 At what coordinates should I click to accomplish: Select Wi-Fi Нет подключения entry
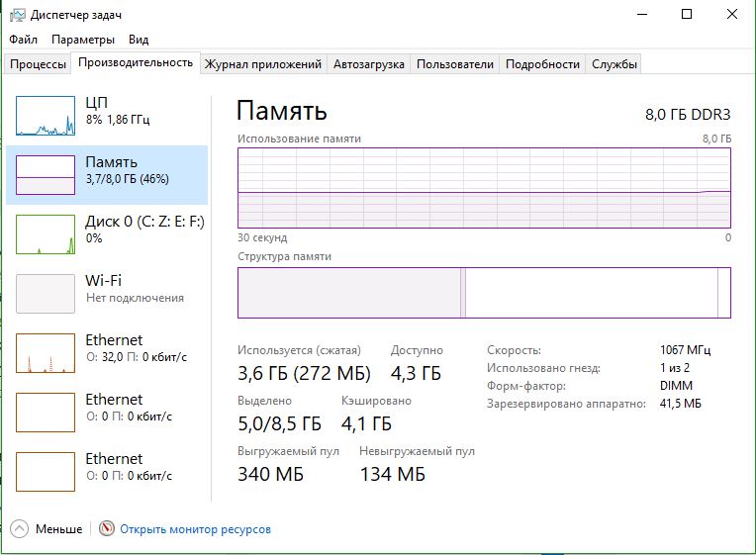click(107, 294)
